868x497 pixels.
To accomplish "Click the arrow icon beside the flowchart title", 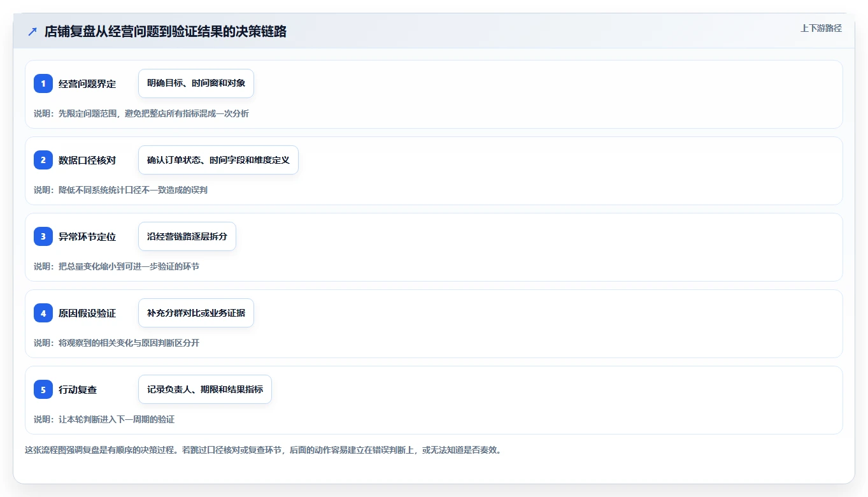I will tap(32, 31).
